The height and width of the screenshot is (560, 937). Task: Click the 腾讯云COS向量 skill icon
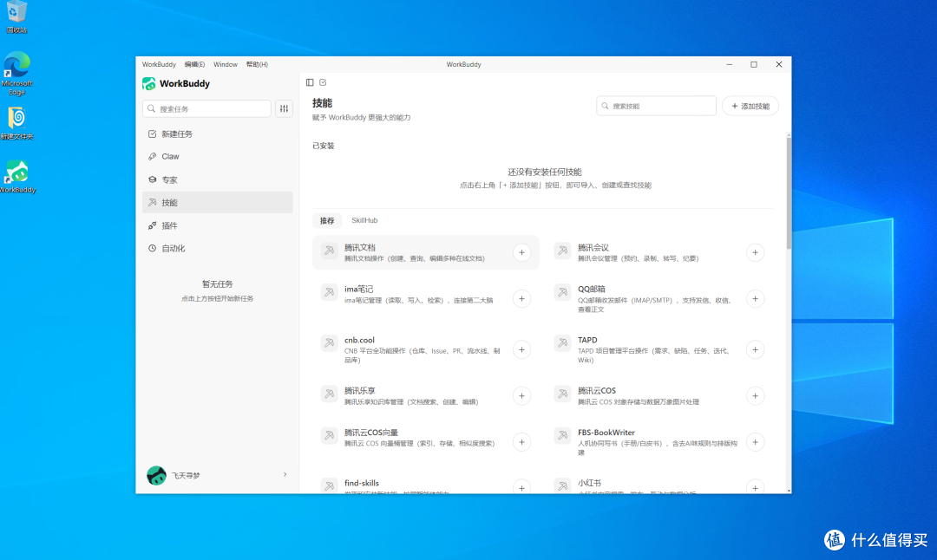point(330,436)
